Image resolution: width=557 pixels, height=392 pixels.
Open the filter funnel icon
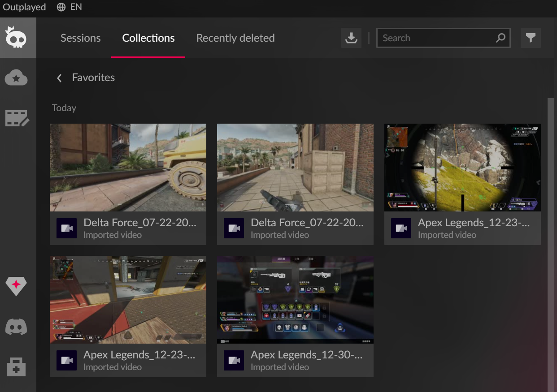click(531, 38)
